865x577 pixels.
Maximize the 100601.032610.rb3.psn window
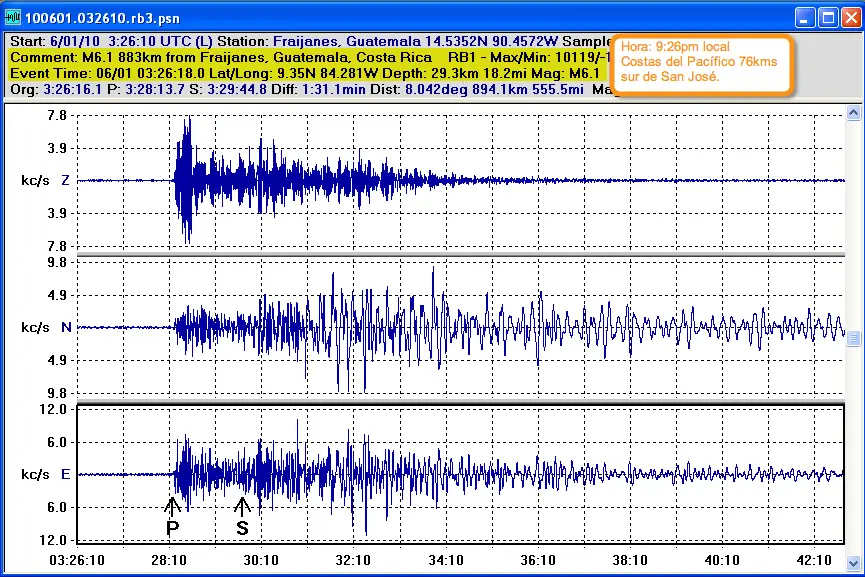pos(828,18)
